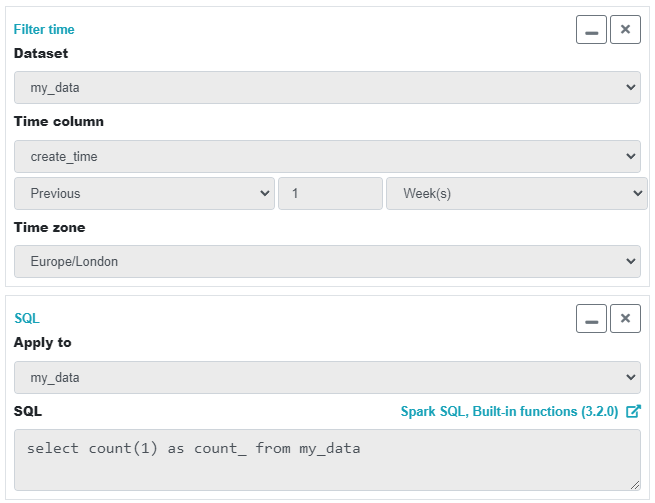Minimize the SQL panel
655x503 pixels.
[x=591, y=319]
